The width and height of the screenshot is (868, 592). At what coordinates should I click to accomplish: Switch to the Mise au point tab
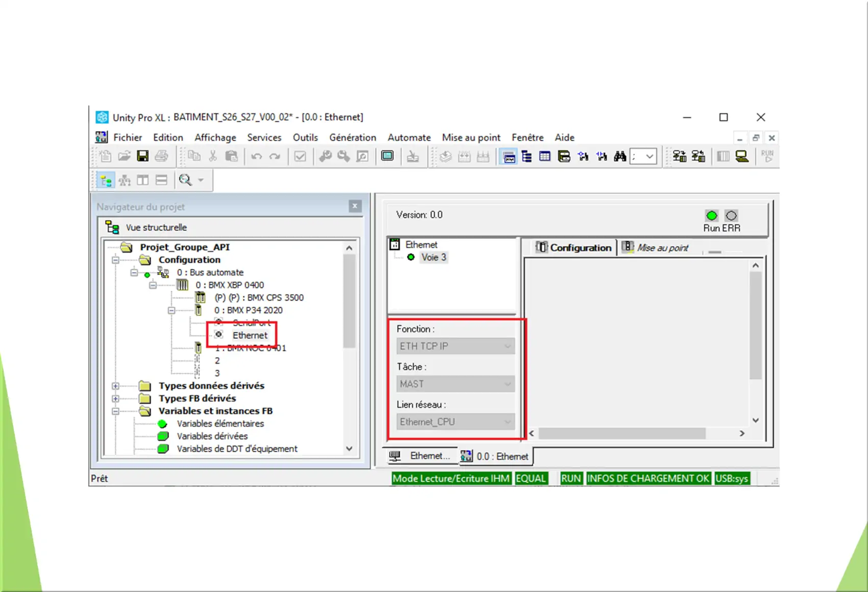(656, 248)
